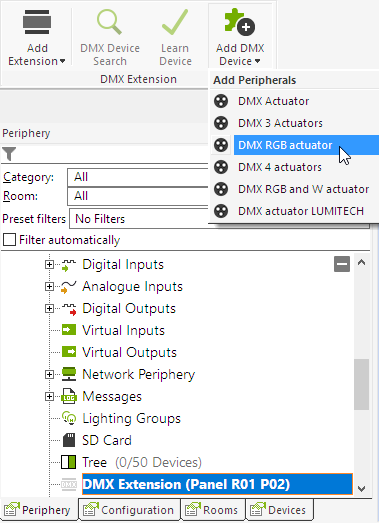
Task: Click the Tree icon
Action: click(x=69, y=462)
